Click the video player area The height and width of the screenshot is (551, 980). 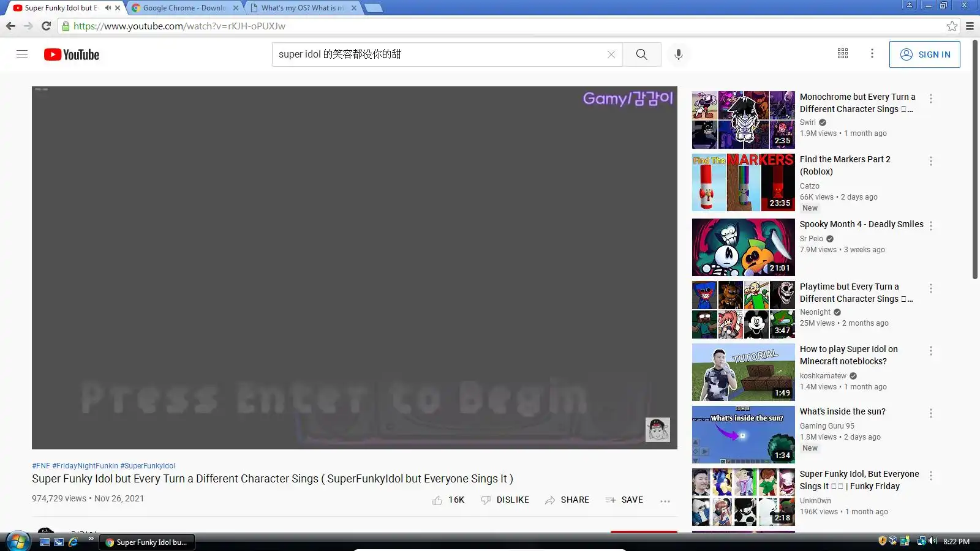[x=355, y=268]
